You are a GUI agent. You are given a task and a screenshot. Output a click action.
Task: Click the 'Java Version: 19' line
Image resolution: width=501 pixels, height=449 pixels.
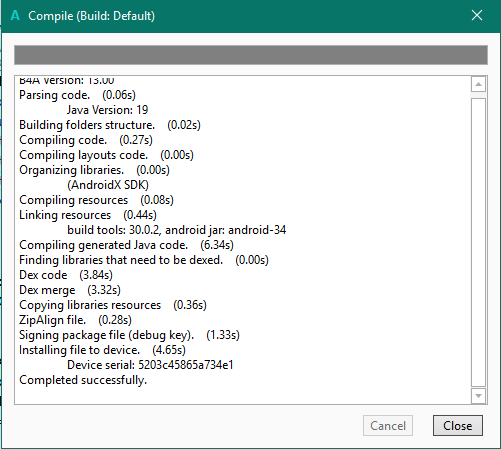tap(107, 110)
